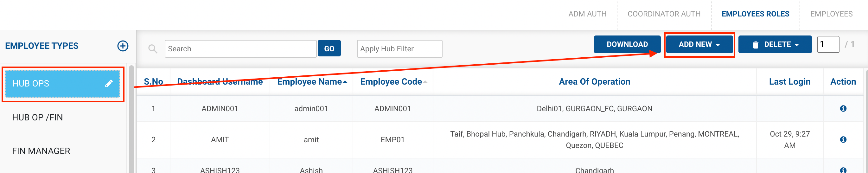Sort by Employee Name column arrow
This screenshot has width=868, height=173.
[x=345, y=82]
